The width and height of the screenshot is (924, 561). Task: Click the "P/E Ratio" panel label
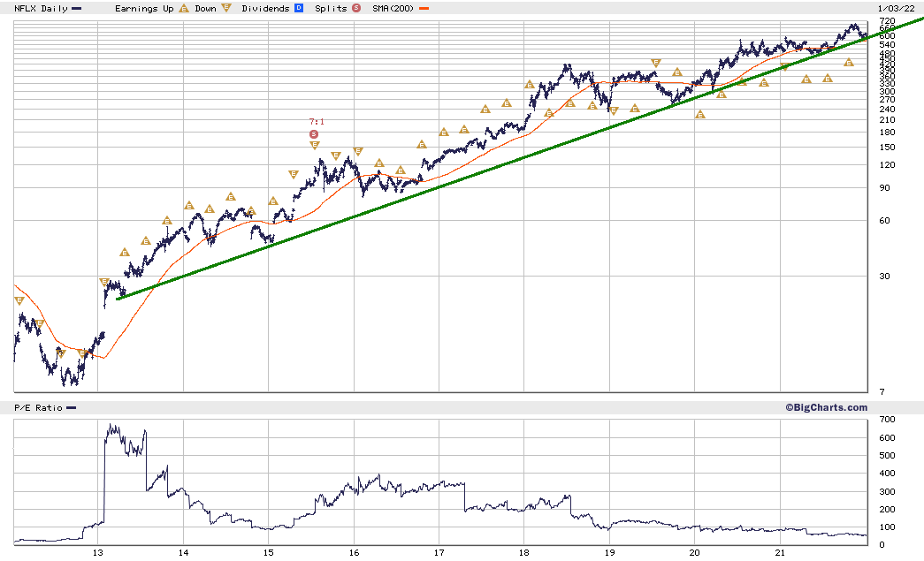click(x=38, y=408)
